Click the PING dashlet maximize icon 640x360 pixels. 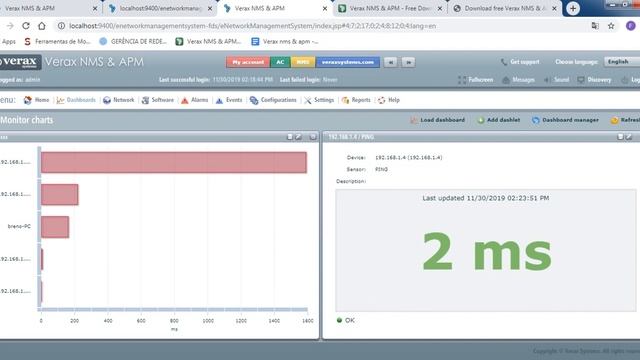click(620, 137)
